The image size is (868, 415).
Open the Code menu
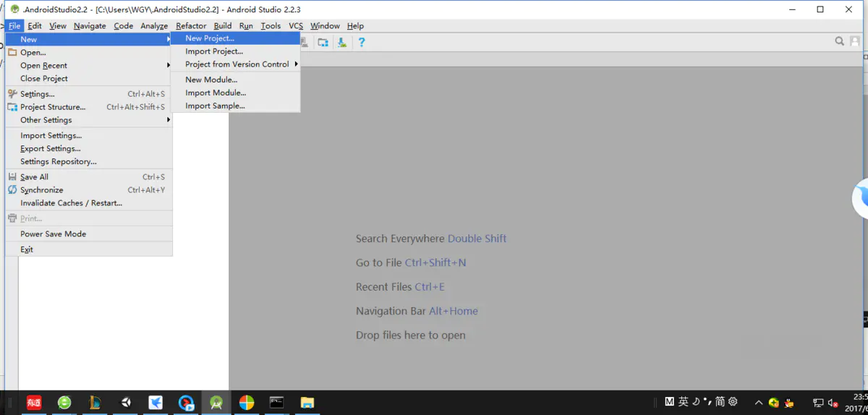(x=124, y=26)
